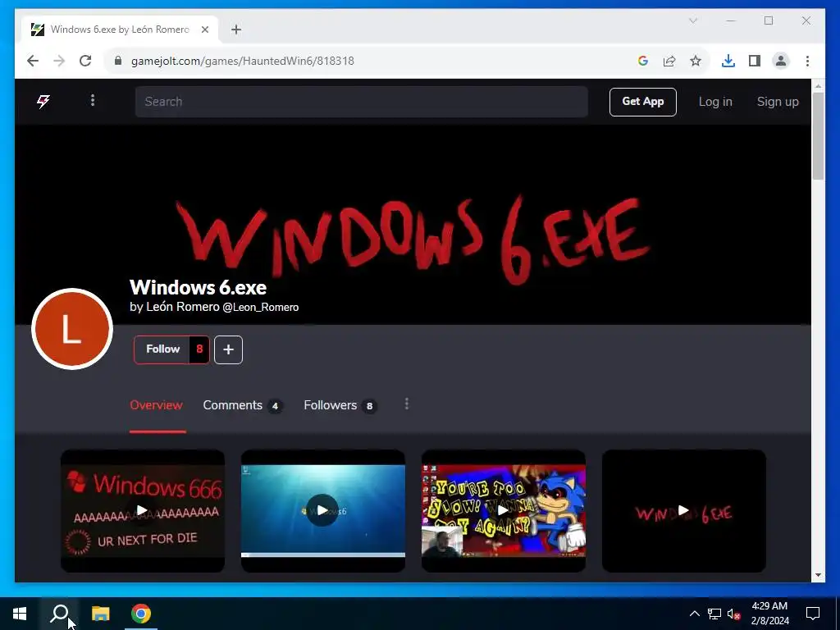Click the scrollbar up arrow
Screen dimensions: 840x630
(x=818, y=85)
